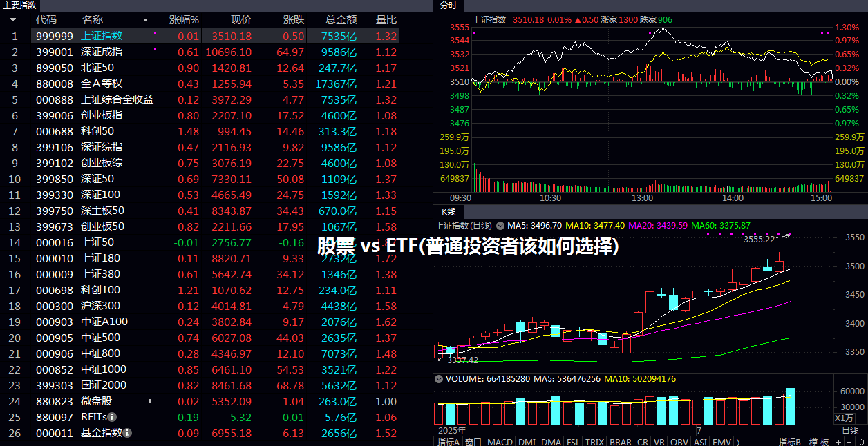Sort by 涨幅% column header

[184, 20]
